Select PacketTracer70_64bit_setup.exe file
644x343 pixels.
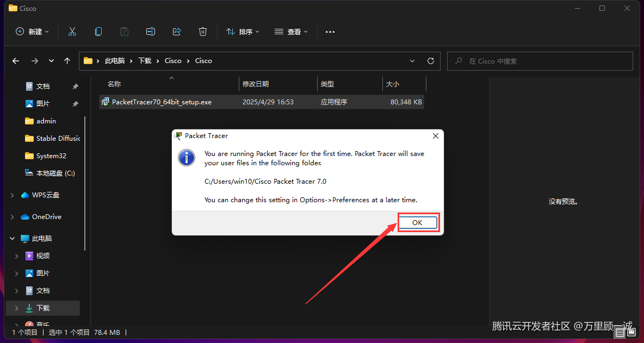(x=162, y=102)
